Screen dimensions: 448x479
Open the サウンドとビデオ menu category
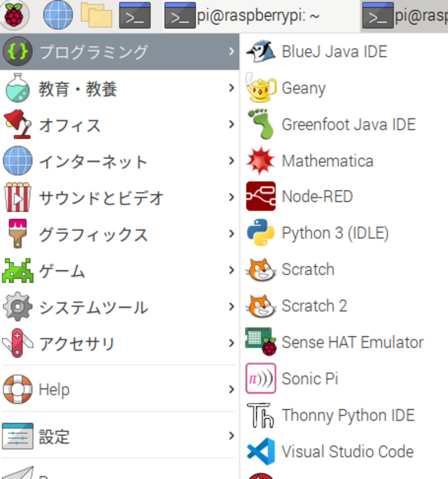coord(119,197)
